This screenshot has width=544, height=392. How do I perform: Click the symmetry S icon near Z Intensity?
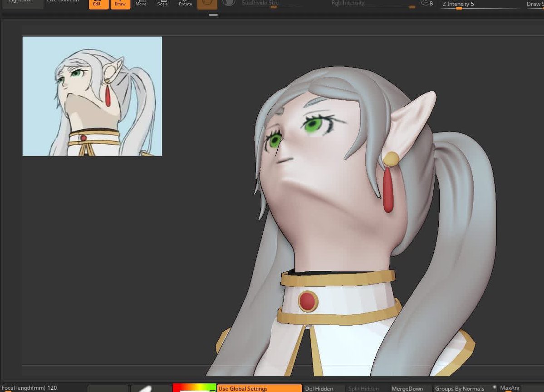(x=427, y=3)
